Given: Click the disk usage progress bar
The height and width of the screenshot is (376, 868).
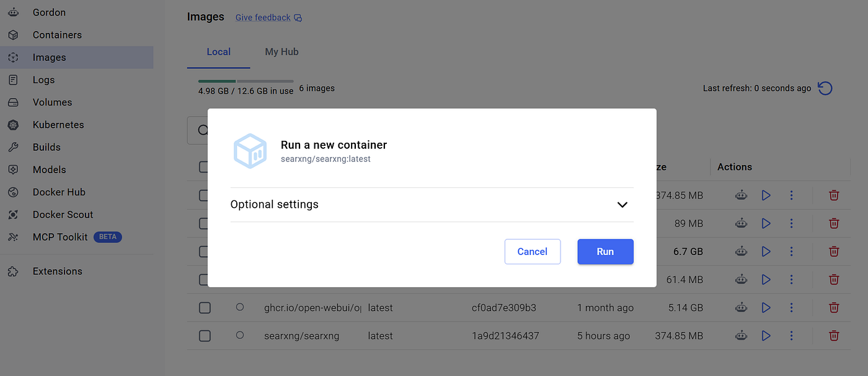Looking at the screenshot, I should pos(246,81).
